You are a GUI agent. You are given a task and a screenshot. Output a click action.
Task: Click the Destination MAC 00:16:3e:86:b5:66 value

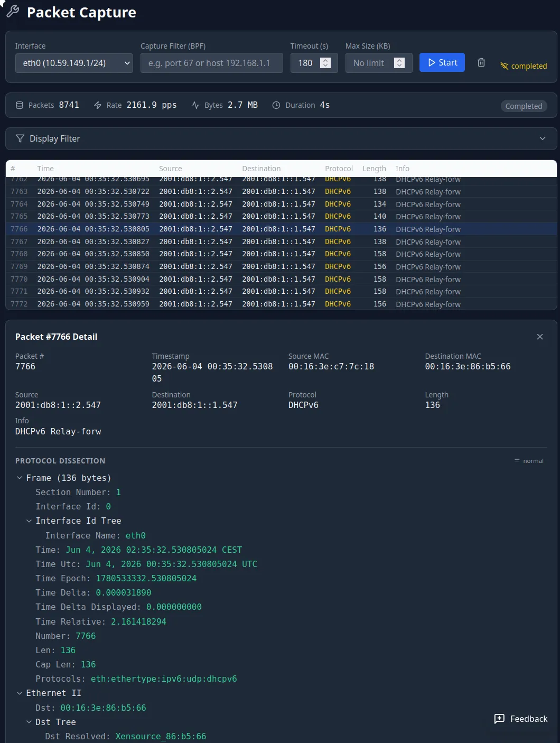click(468, 366)
